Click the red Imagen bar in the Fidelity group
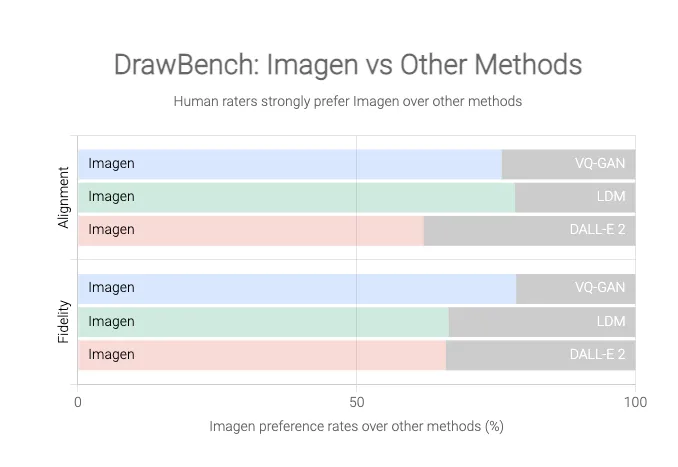This screenshot has width=678, height=467. point(262,354)
